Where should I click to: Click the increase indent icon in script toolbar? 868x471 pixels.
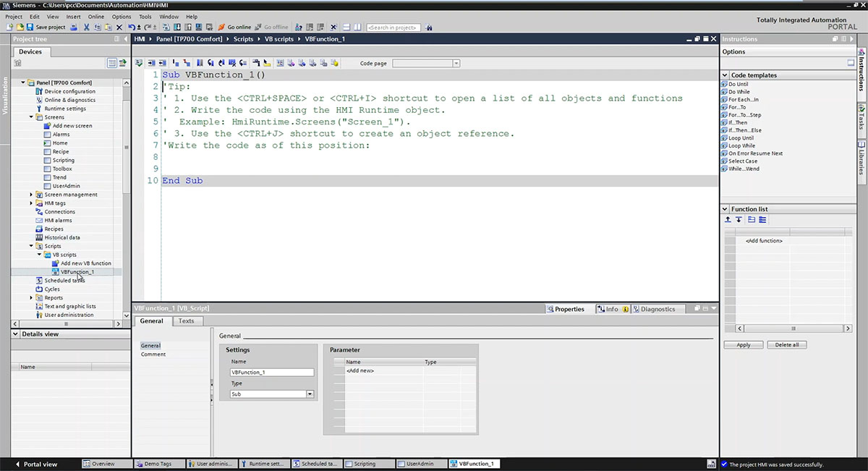(x=151, y=63)
